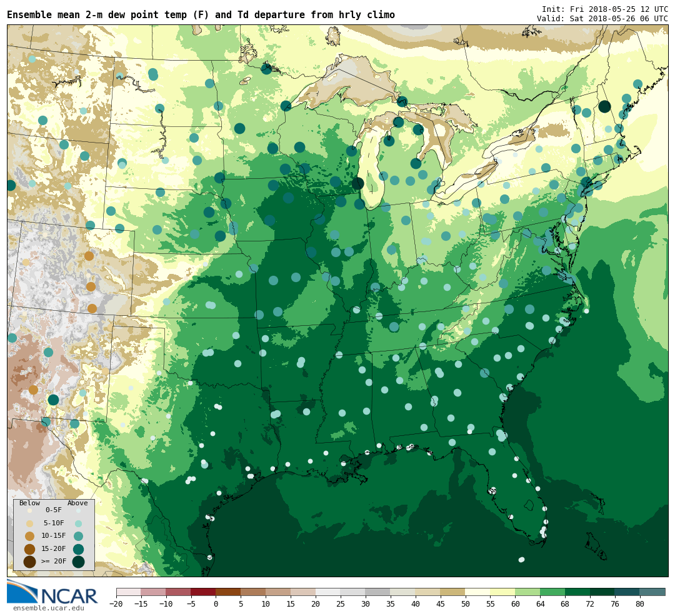
Task: Click the '0-5F' legend label
Action: pos(54,510)
